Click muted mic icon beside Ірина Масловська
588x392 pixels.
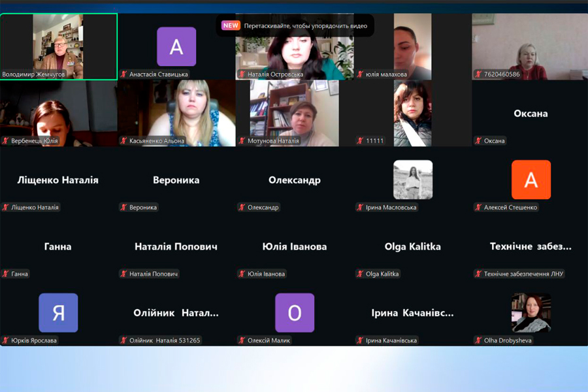pos(360,208)
